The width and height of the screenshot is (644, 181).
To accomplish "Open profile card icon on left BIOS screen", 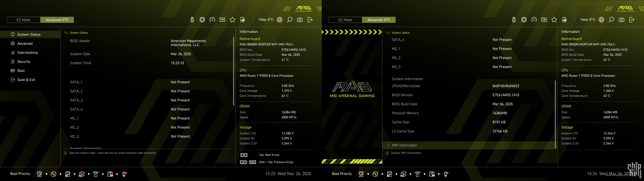I will 222,20.
